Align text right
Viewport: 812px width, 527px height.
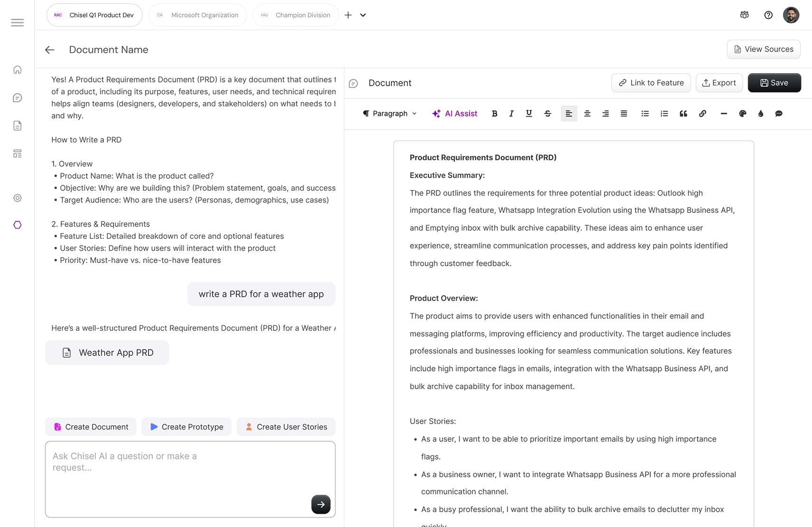pyautogui.click(x=605, y=113)
